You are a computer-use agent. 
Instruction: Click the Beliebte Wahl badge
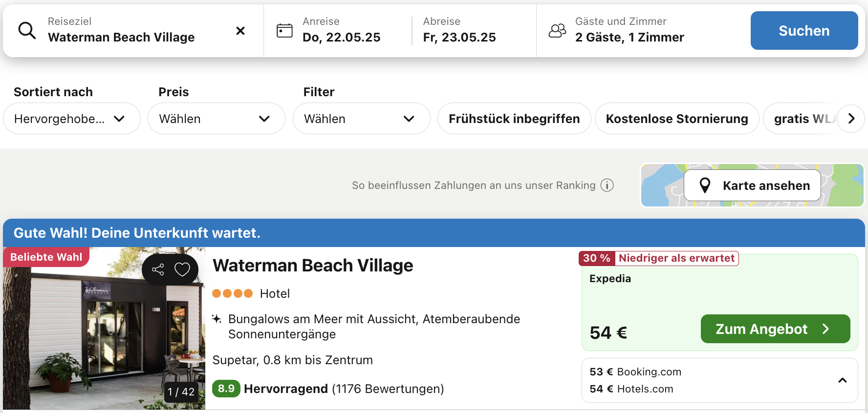(x=46, y=257)
